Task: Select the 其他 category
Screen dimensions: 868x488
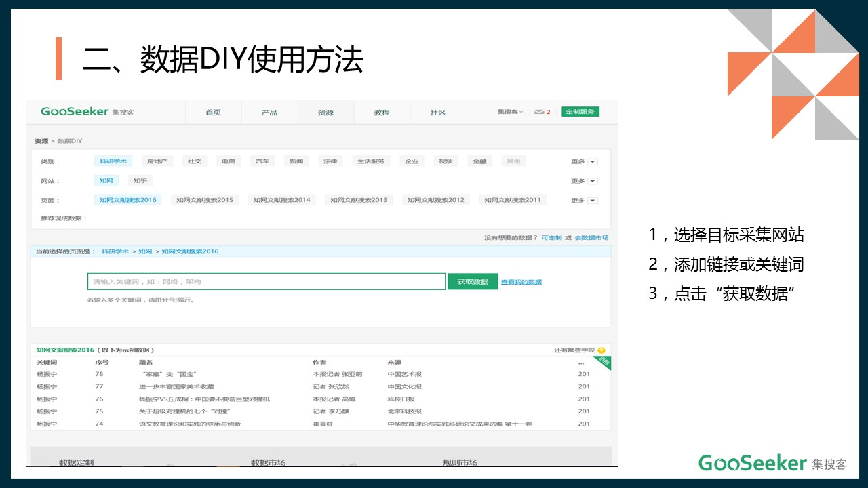Action: (513, 161)
